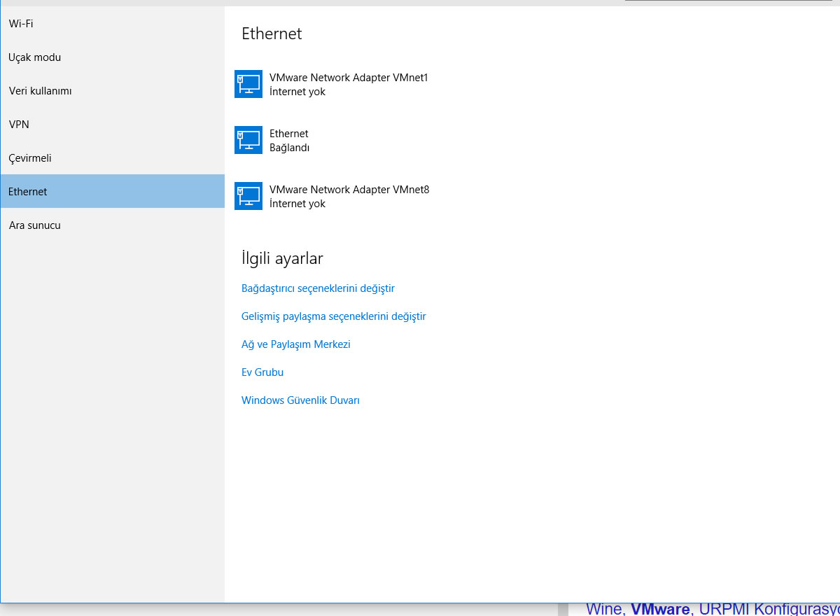Click the VMnet1 network adapter icon
This screenshot has height=616, width=840.
[248, 84]
